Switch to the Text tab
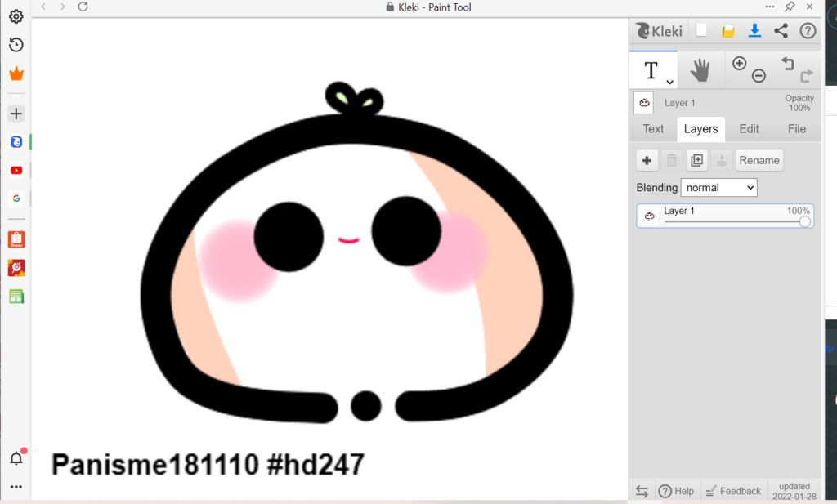Viewport: 837px width, 504px height. point(653,129)
